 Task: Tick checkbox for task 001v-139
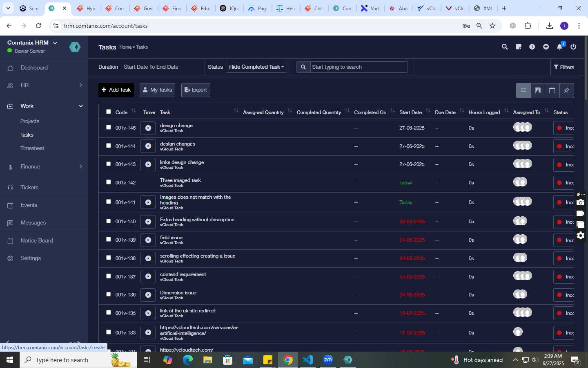click(x=109, y=239)
